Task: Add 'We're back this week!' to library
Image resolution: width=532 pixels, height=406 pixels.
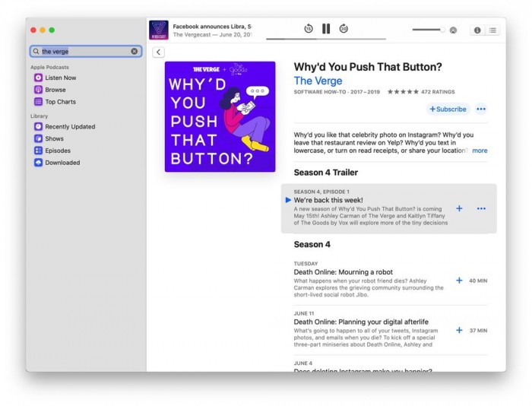Action: pos(459,208)
